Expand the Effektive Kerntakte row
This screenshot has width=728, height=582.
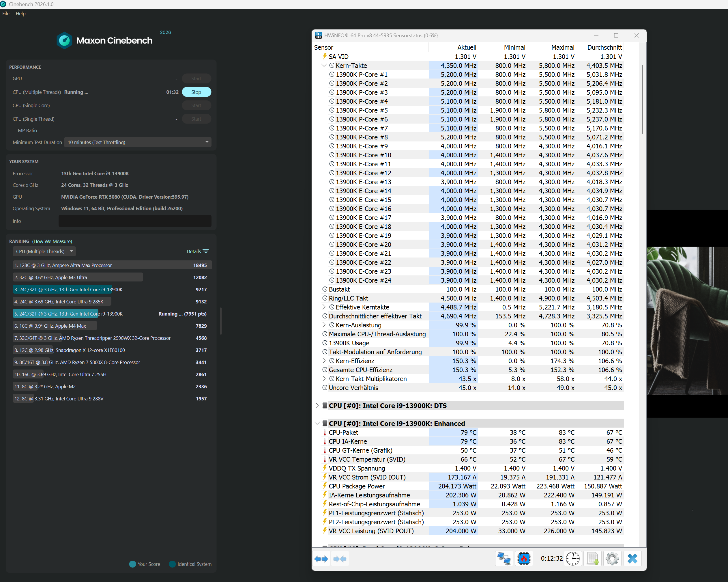pyautogui.click(x=324, y=307)
